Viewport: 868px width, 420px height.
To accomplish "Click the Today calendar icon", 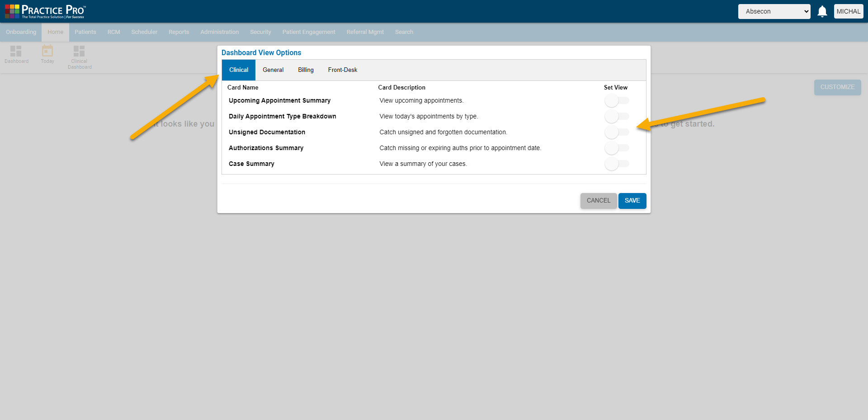I will click(x=47, y=54).
